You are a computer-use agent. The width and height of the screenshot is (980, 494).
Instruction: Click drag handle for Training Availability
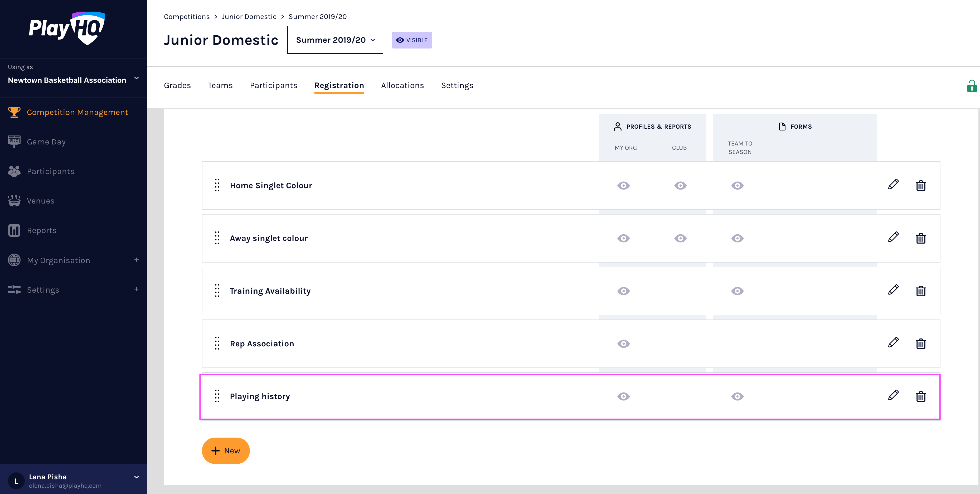pyautogui.click(x=217, y=291)
